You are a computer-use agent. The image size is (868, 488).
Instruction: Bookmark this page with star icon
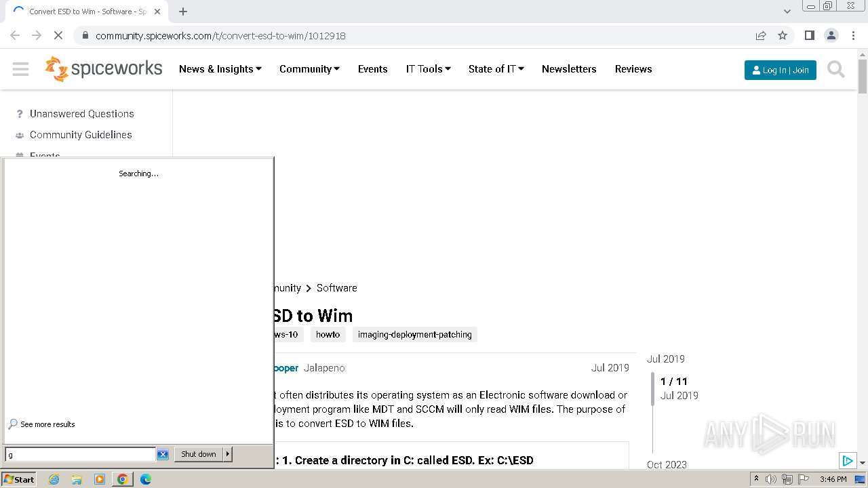pos(783,35)
